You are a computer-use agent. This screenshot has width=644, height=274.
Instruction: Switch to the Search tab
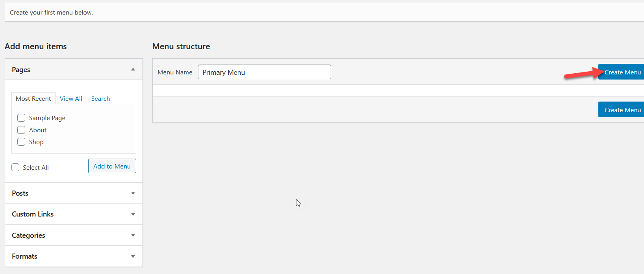click(100, 98)
